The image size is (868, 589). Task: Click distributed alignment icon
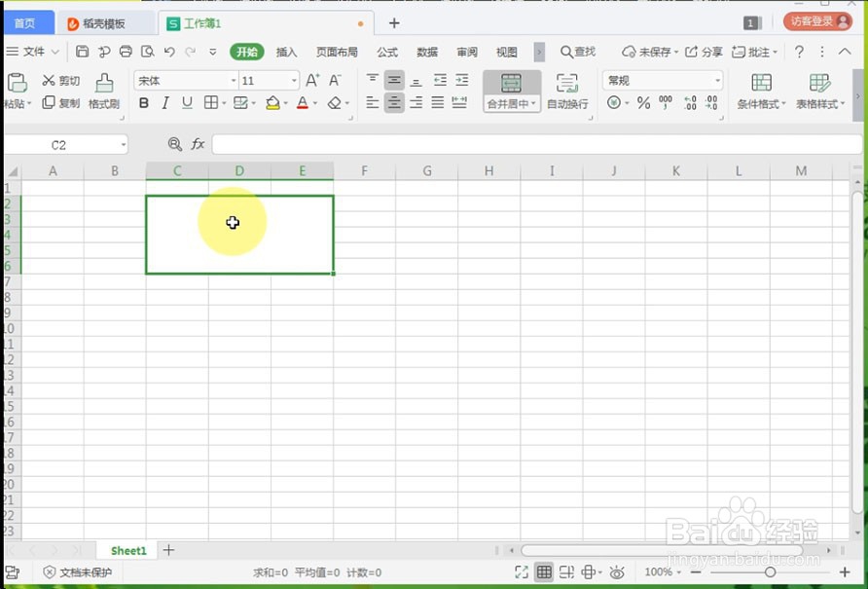(x=459, y=102)
